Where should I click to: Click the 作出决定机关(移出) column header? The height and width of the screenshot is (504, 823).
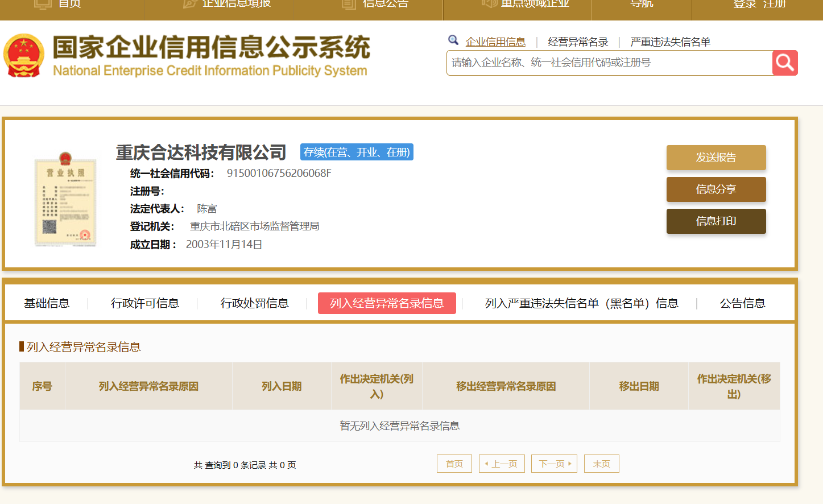pos(734,386)
